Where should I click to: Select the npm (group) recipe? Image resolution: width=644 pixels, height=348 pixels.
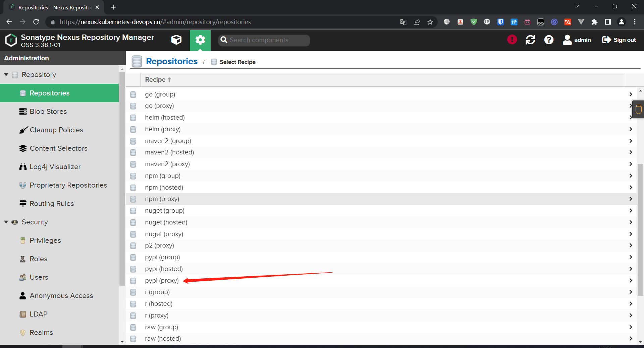[381, 176]
